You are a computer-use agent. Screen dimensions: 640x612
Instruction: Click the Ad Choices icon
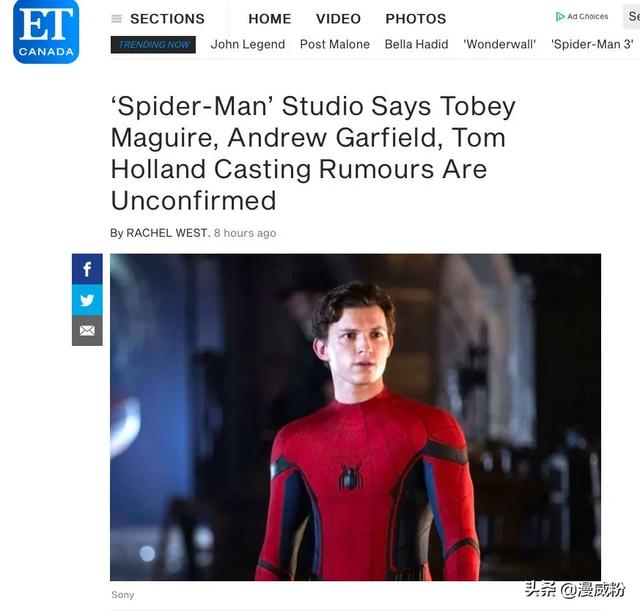point(560,17)
